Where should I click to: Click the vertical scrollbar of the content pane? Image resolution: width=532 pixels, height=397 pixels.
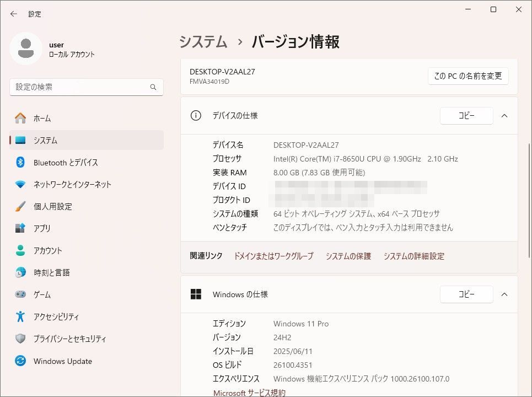coord(529,200)
